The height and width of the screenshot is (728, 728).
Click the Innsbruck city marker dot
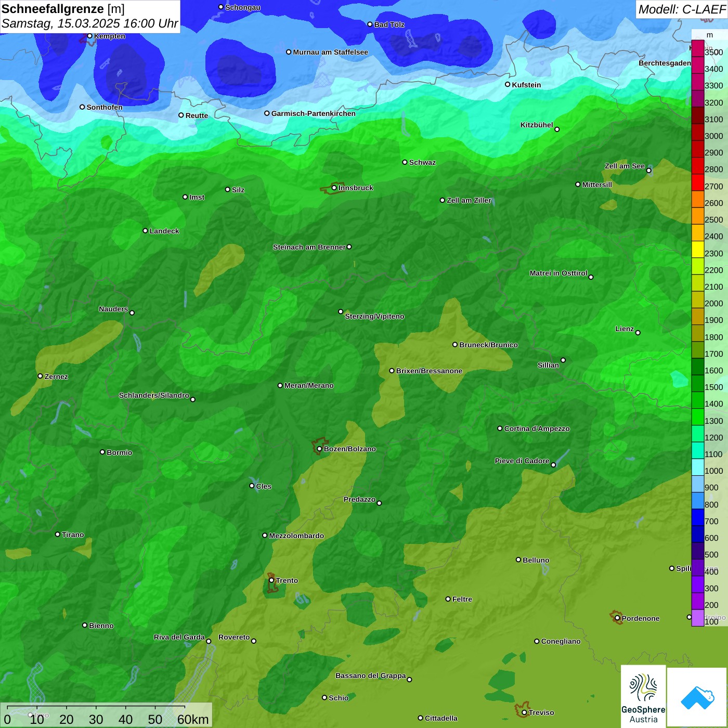click(334, 188)
